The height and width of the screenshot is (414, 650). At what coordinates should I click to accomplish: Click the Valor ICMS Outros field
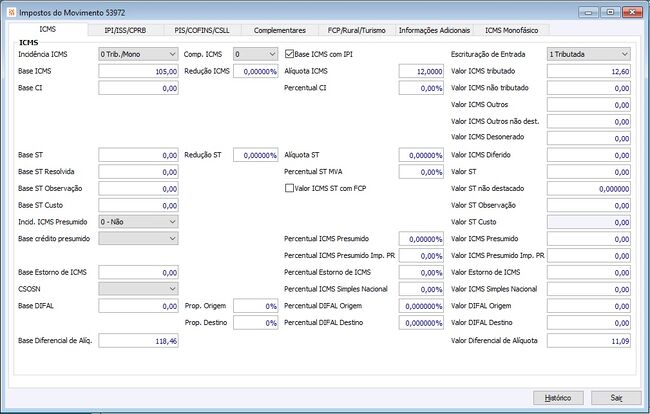coord(589,105)
